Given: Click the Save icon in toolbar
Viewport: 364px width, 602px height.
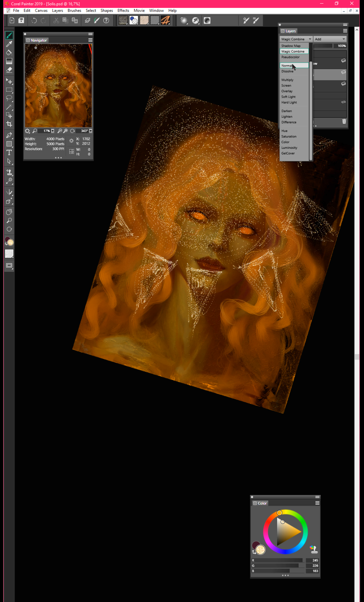Looking at the screenshot, I should coord(21,20).
